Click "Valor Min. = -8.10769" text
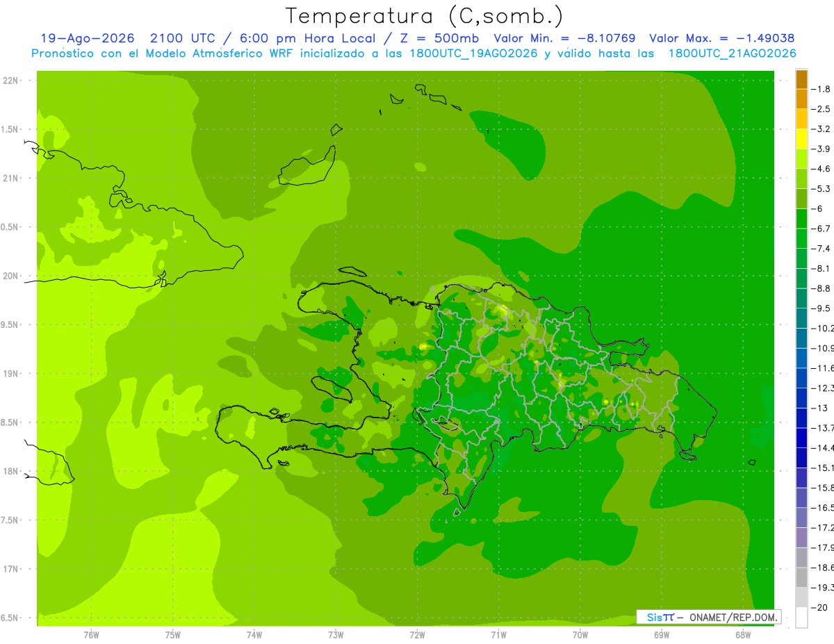The width and height of the screenshot is (834, 644). pyautogui.click(x=565, y=38)
